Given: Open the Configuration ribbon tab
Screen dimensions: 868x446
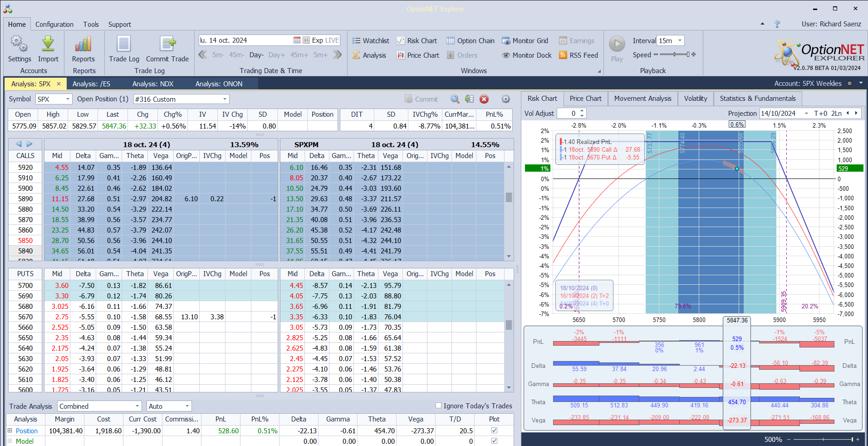Looking at the screenshot, I should click(54, 24).
